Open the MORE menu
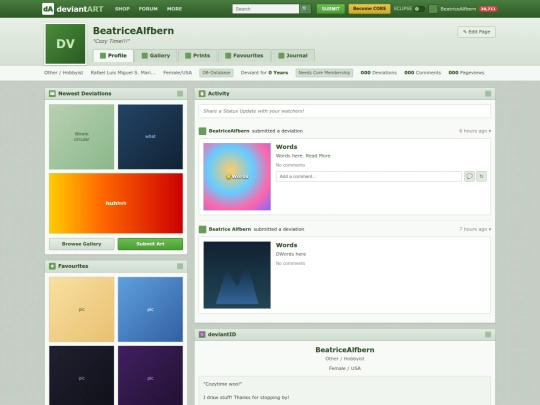The width and height of the screenshot is (540, 405). pyautogui.click(x=174, y=9)
